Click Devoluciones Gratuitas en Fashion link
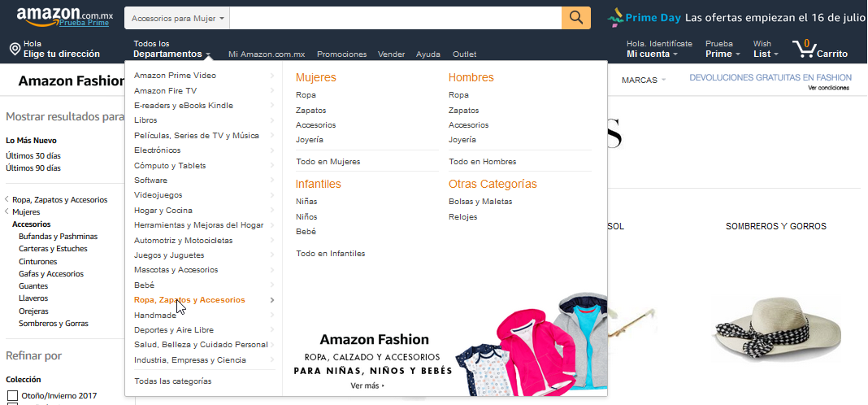The width and height of the screenshot is (868, 405). [770, 78]
